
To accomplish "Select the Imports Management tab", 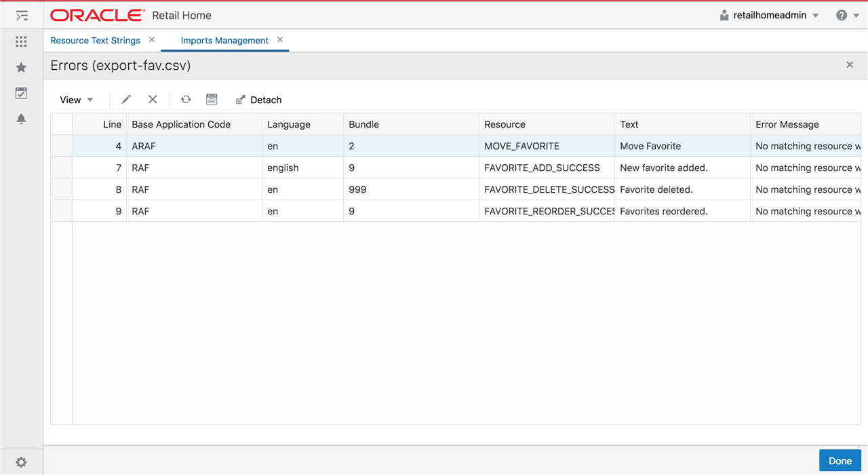I will coord(224,41).
